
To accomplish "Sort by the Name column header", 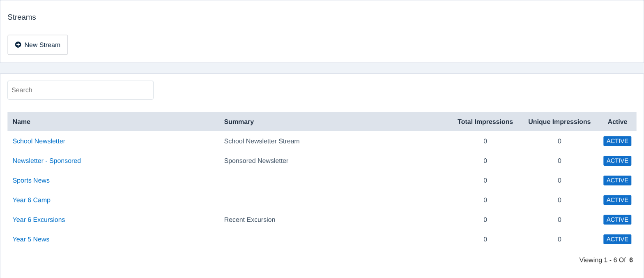I will coord(21,122).
